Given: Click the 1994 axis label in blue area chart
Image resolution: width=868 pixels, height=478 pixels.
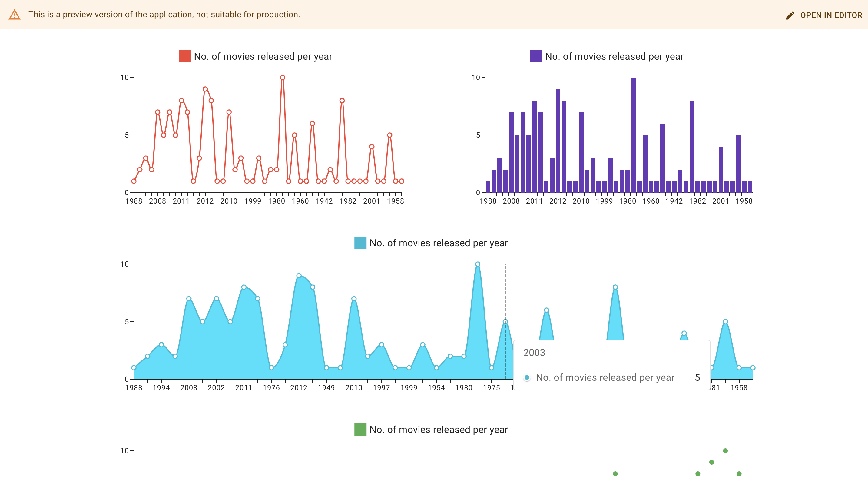Looking at the screenshot, I should (161, 388).
